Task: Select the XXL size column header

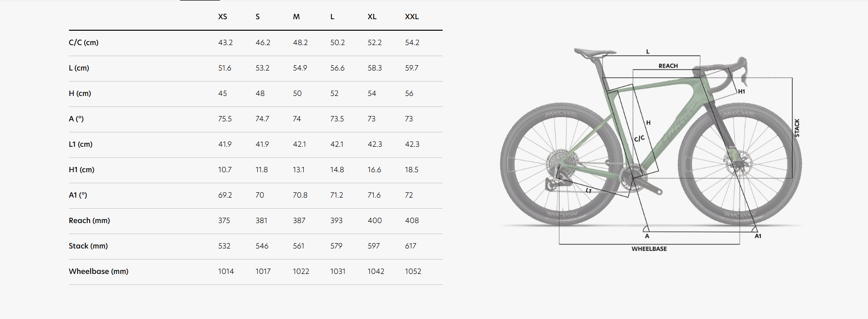Action: point(411,17)
